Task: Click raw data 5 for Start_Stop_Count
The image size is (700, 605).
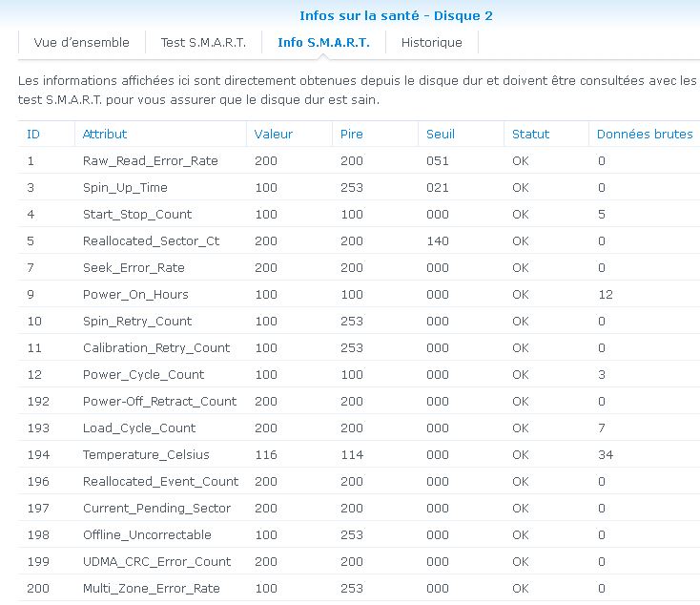Action: (602, 214)
